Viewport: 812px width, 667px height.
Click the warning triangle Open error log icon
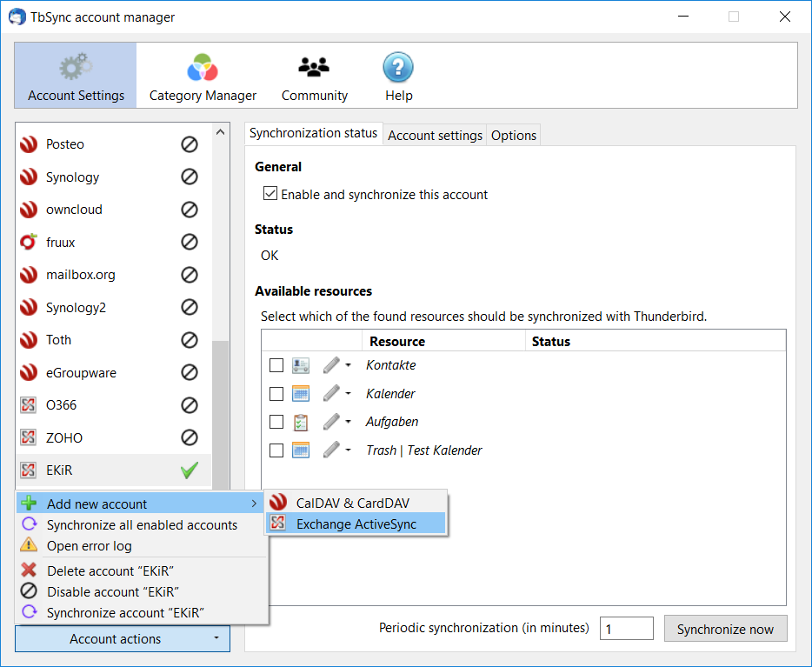[x=29, y=544]
